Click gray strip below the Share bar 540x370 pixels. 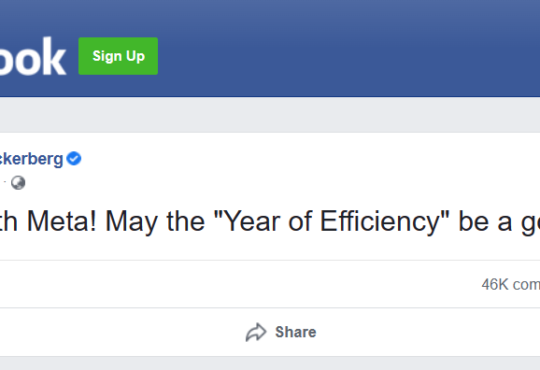[x=270, y=364]
